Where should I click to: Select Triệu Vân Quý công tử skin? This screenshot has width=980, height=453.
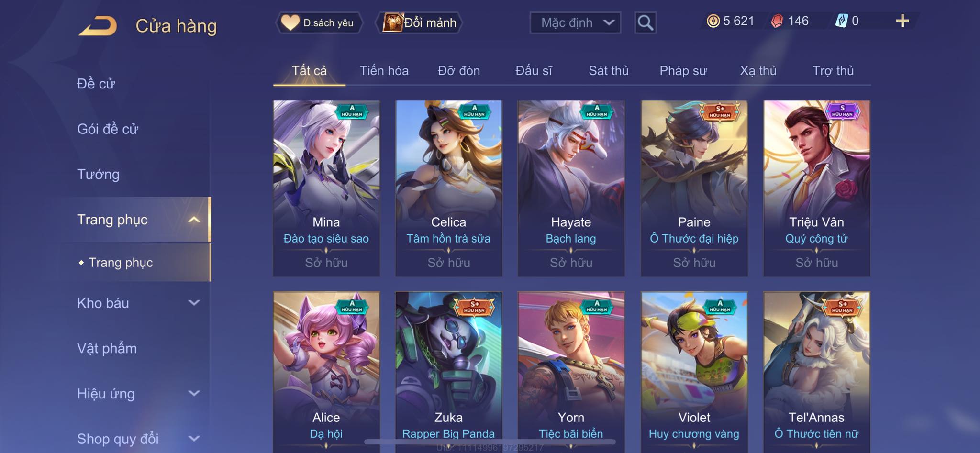click(816, 188)
